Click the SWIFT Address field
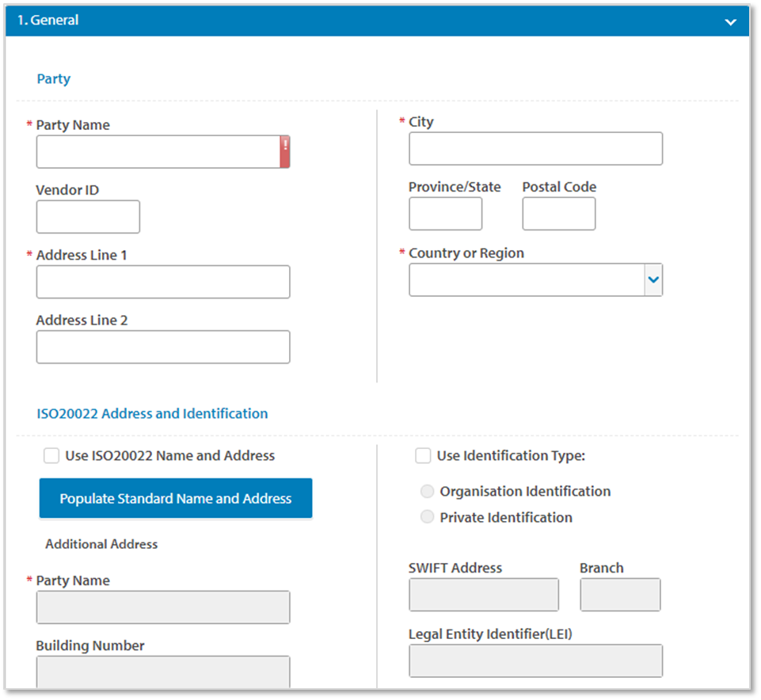This screenshot has width=761, height=700. coord(483,595)
